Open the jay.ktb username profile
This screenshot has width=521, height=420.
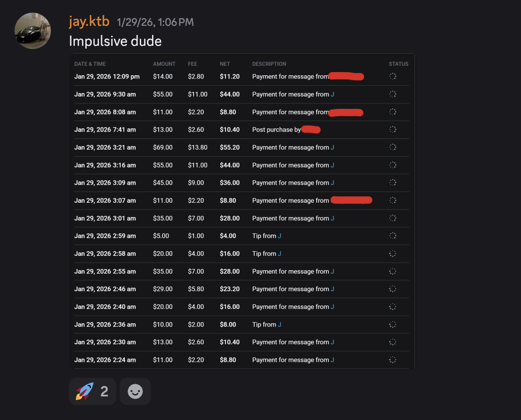pos(89,21)
